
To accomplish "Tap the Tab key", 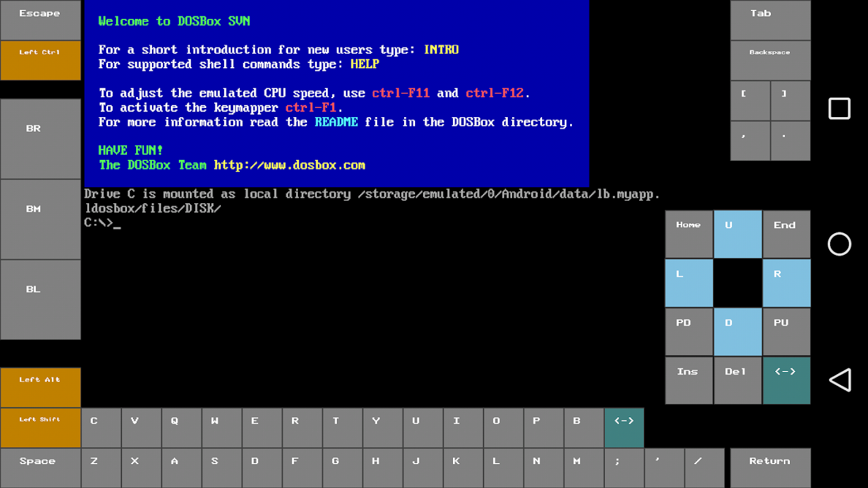I will point(770,20).
